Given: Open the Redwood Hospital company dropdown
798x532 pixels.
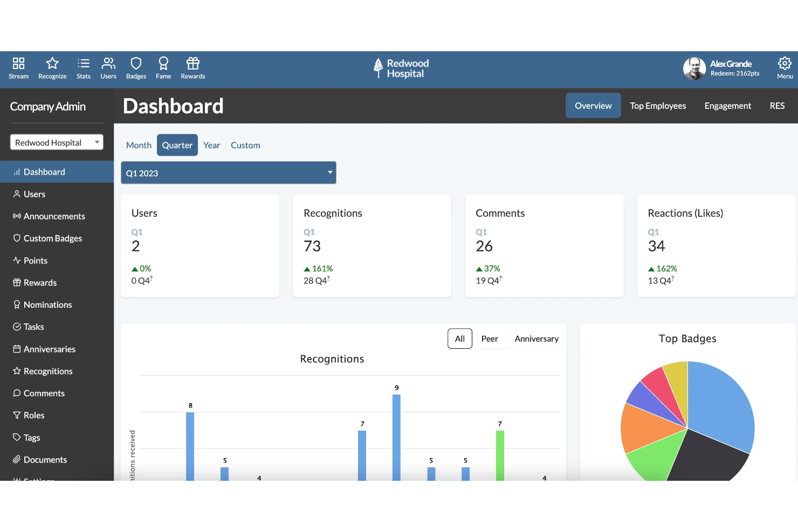Looking at the screenshot, I should pyautogui.click(x=57, y=142).
